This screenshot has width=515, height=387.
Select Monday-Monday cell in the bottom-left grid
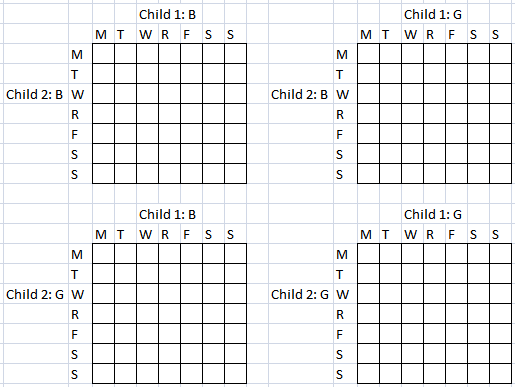(x=103, y=254)
